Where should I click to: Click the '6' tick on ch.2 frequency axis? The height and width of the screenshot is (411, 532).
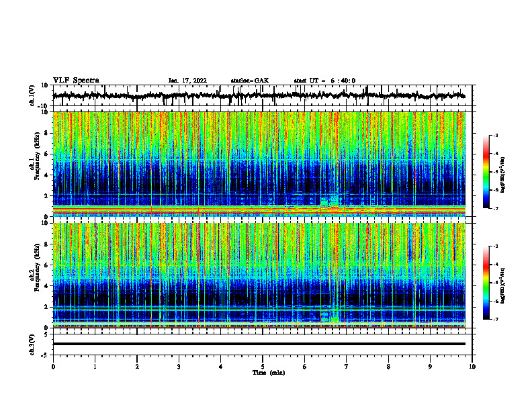pos(46,265)
